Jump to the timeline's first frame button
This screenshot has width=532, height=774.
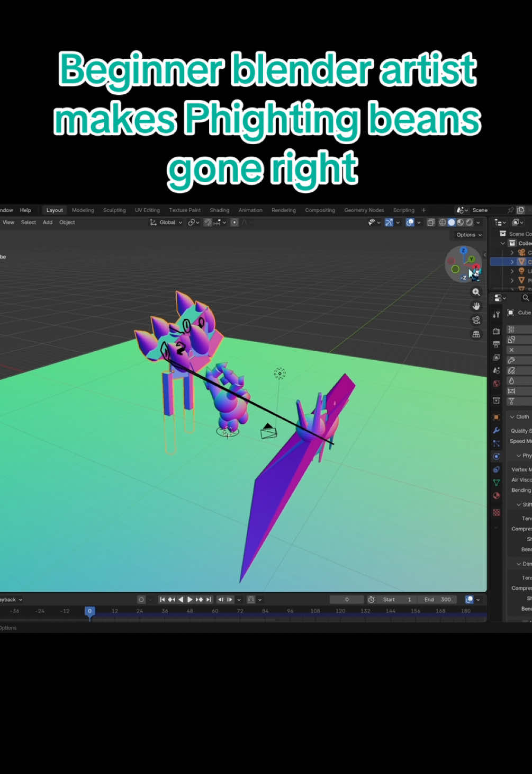pyautogui.click(x=162, y=600)
